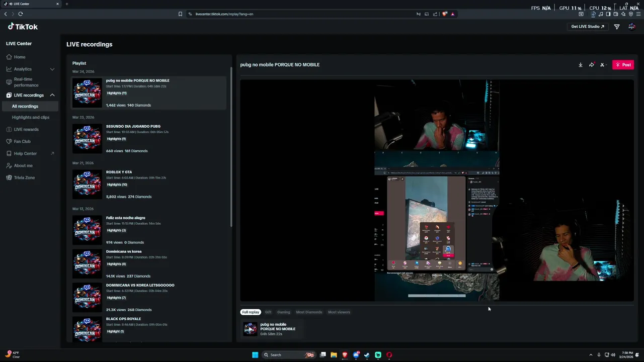The image size is (644, 362).
Task: Click Highlights (9) badge on SEGUNDO DIA
Action: [x=116, y=139]
